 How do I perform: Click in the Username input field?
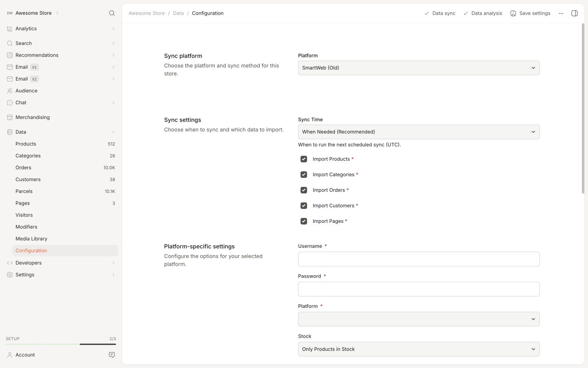419,259
